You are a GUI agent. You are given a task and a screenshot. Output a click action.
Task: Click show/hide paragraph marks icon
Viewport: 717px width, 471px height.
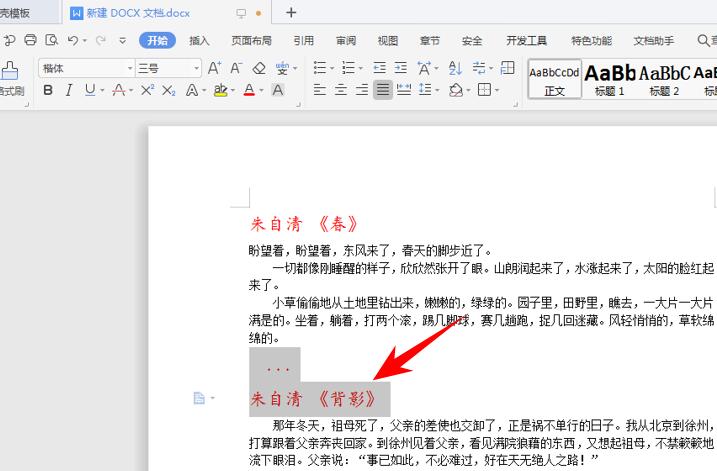479,68
